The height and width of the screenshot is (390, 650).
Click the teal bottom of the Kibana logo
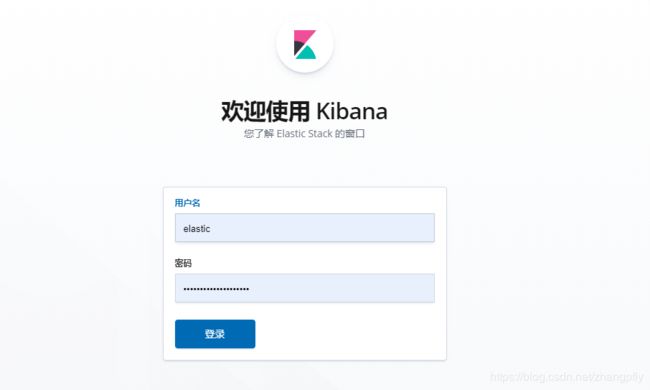point(306,53)
